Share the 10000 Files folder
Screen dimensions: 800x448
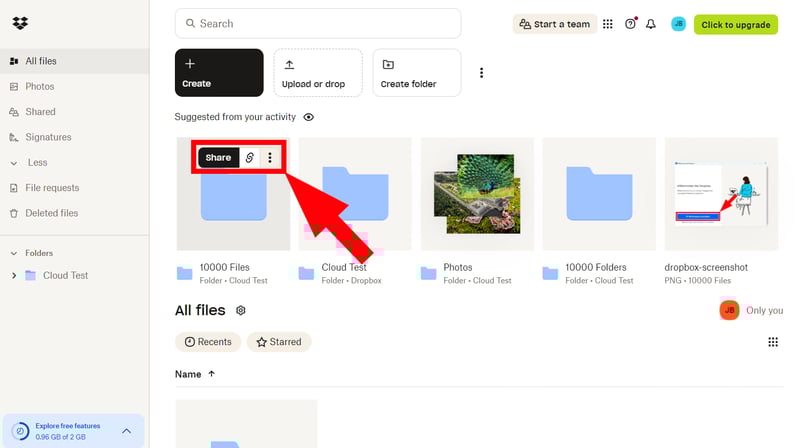[218, 158]
